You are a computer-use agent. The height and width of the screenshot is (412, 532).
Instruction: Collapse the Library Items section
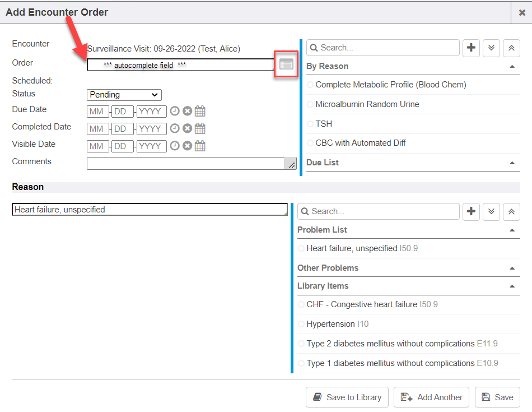click(512, 286)
